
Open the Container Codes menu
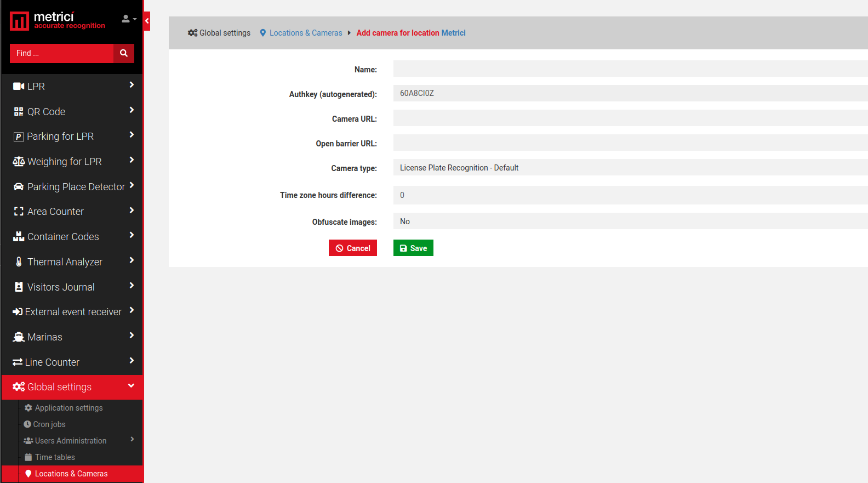(72, 237)
